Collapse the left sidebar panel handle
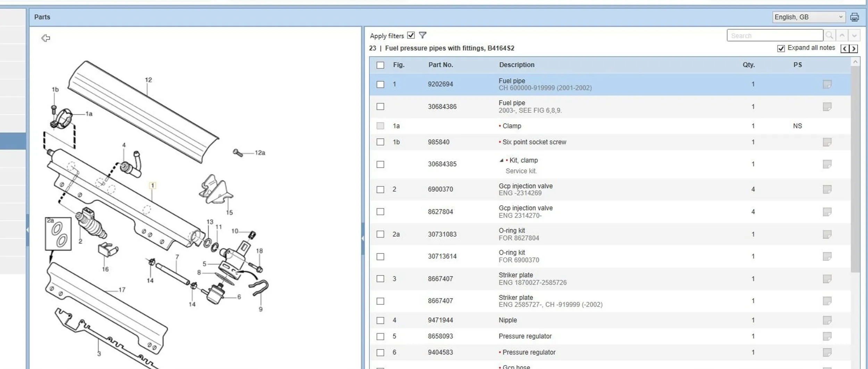The width and height of the screenshot is (868, 369). [27, 230]
